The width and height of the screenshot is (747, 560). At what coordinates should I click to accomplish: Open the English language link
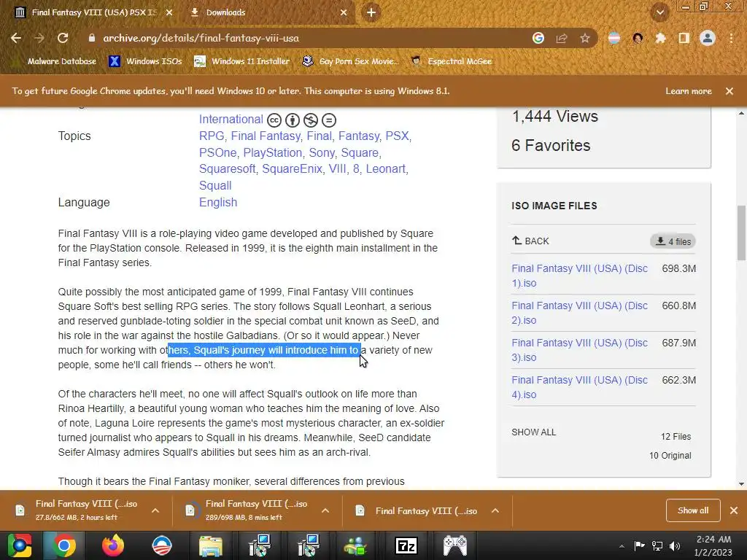[x=218, y=203]
